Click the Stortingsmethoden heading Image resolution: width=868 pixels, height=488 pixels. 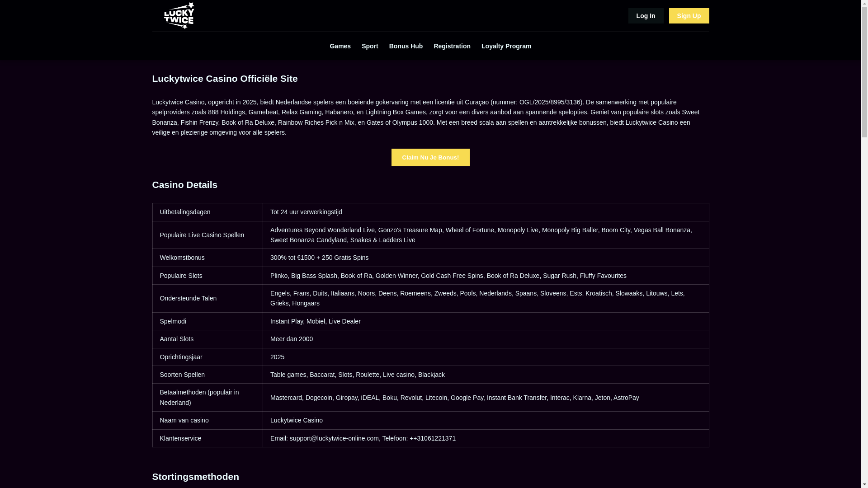coord(195,477)
